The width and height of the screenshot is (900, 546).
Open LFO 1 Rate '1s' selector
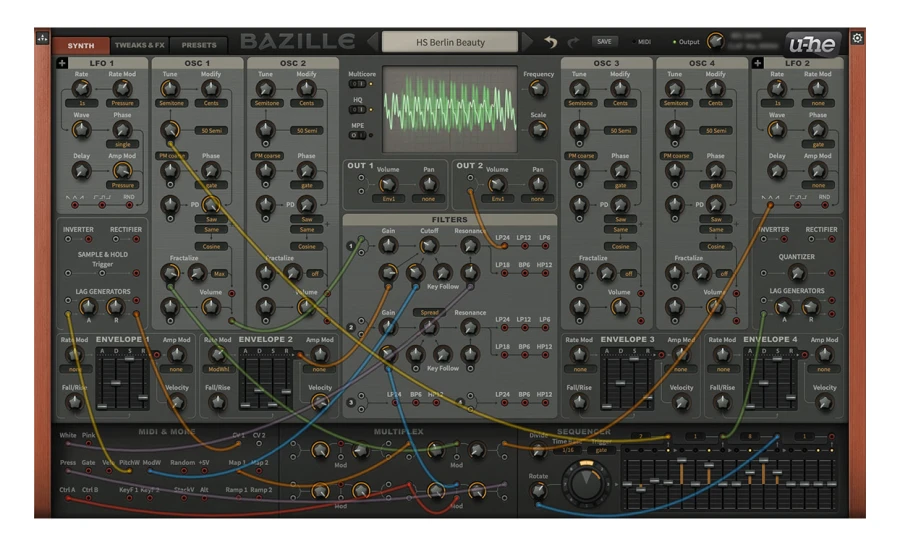tap(82, 103)
